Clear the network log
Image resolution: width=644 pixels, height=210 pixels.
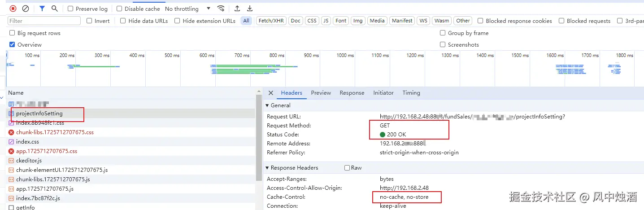26,9
